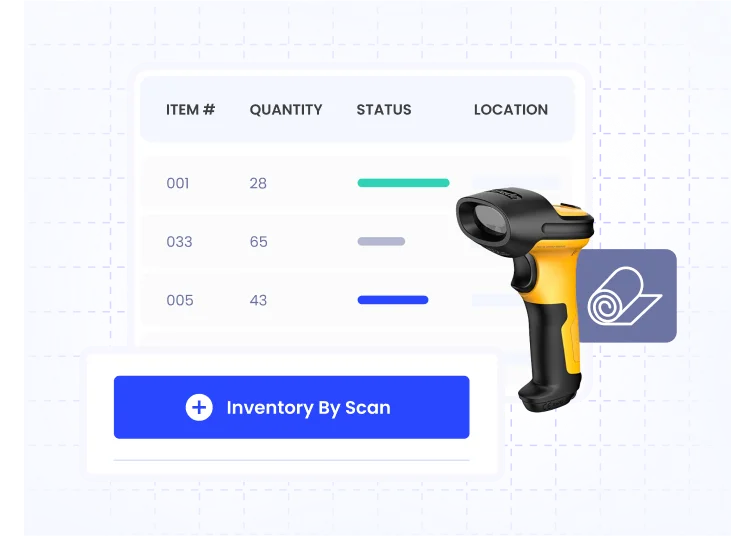Click the LOCATION column header
Screen dimensions: 731x536
click(x=510, y=110)
